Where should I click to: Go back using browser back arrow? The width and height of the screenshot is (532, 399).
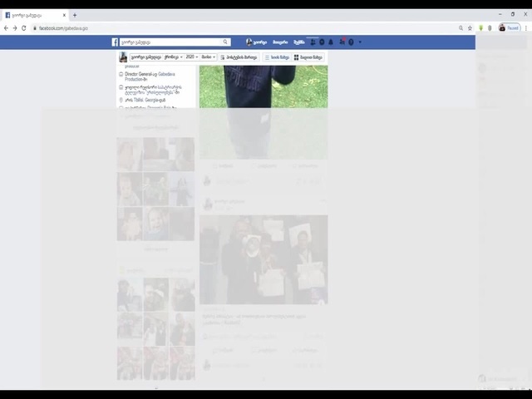coord(6,27)
